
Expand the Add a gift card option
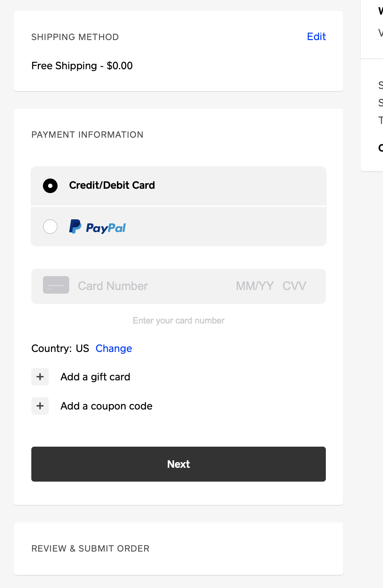pos(95,377)
